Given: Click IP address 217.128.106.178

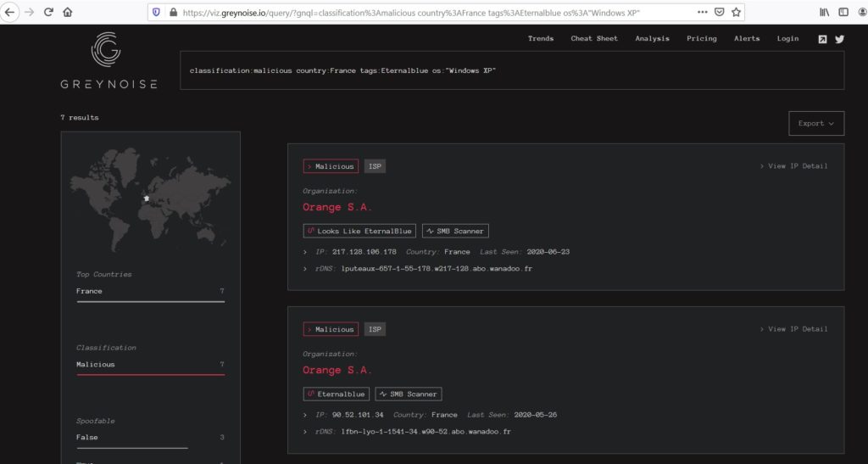Looking at the screenshot, I should tap(364, 252).
